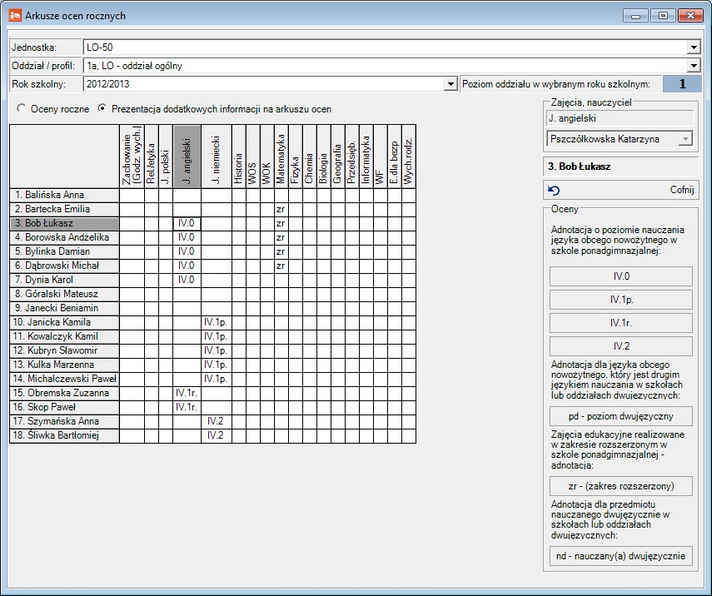Screen dimensions: 712x596
Task: Click the undo arrow icon beside Cofnij
Action: pyautogui.click(x=554, y=190)
